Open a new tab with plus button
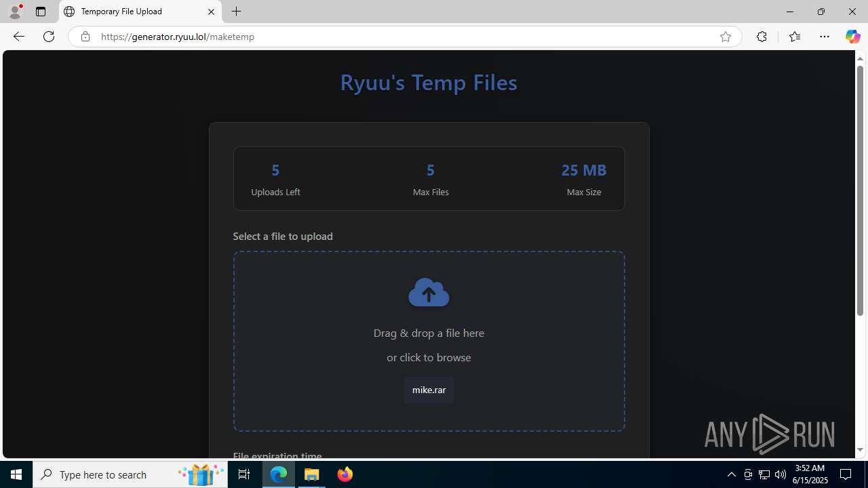The width and height of the screenshot is (868, 488). click(236, 12)
